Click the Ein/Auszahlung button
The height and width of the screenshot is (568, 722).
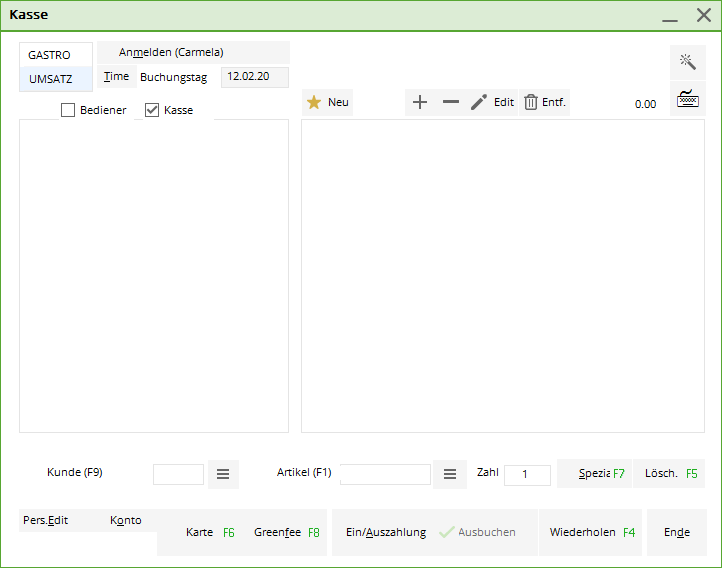[386, 532]
